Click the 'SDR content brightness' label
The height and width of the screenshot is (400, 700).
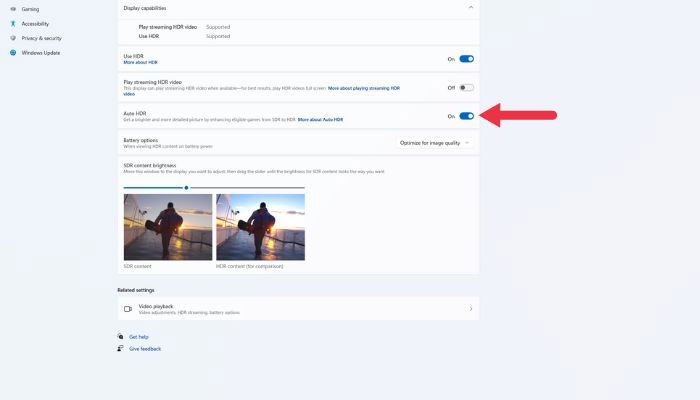point(150,166)
